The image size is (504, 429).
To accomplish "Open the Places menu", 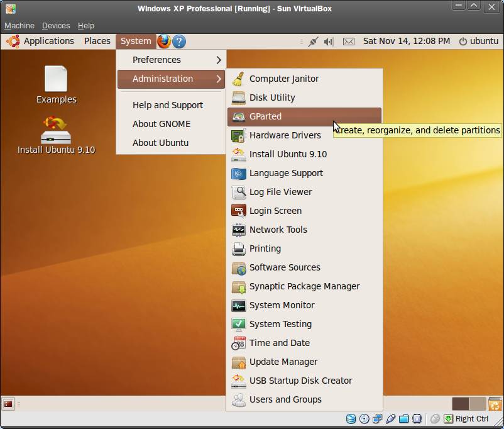I will [97, 41].
